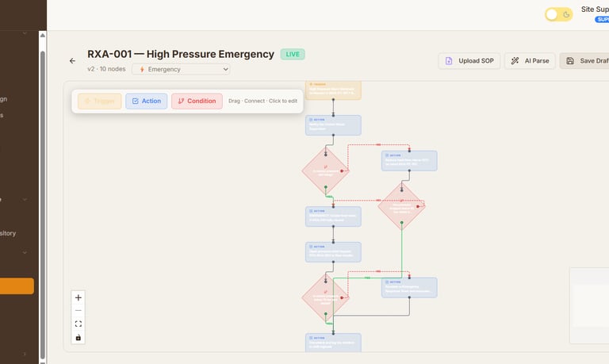
Task: Zoom in on the flow canvas
Action: coord(78,297)
